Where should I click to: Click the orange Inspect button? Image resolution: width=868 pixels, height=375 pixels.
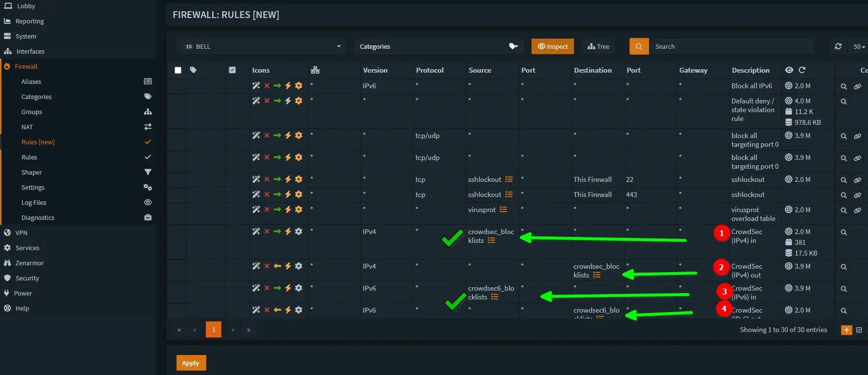click(x=552, y=46)
